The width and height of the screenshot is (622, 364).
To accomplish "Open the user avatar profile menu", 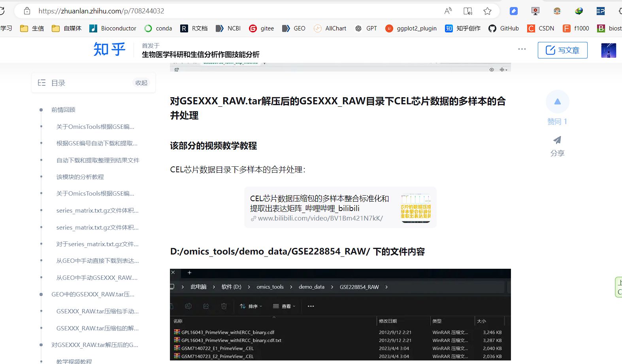I will tap(609, 51).
